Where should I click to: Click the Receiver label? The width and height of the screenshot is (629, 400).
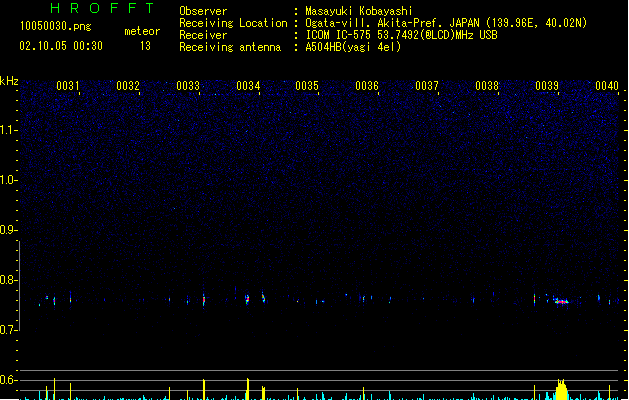[203, 35]
